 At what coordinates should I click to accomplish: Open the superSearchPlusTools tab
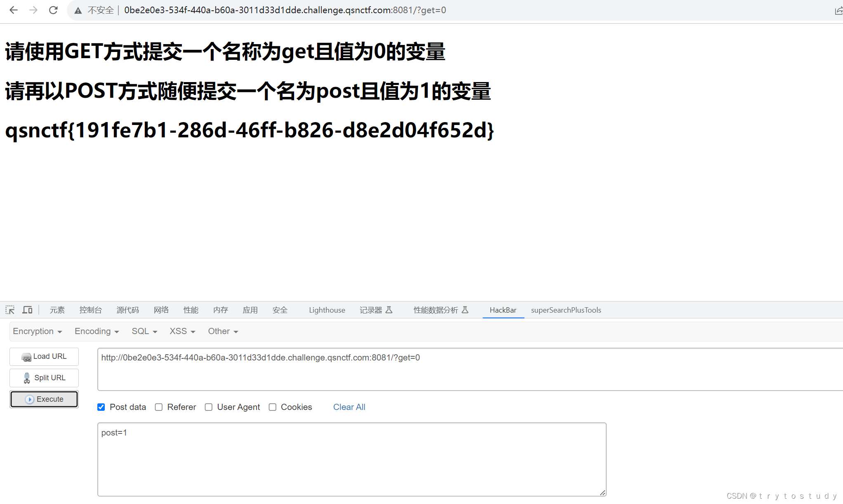click(566, 310)
